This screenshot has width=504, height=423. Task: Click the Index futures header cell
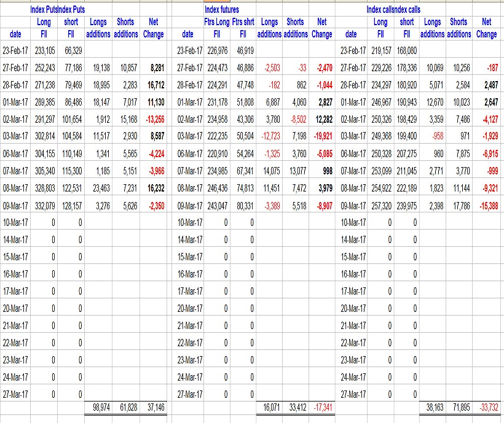[x=221, y=10]
